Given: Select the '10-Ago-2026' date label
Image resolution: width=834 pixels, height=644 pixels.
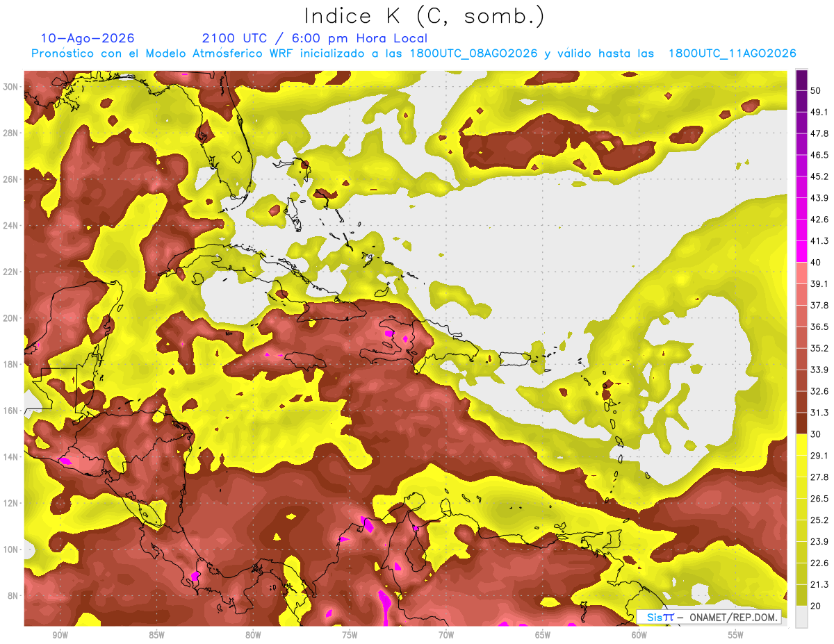Looking at the screenshot, I should [88, 38].
